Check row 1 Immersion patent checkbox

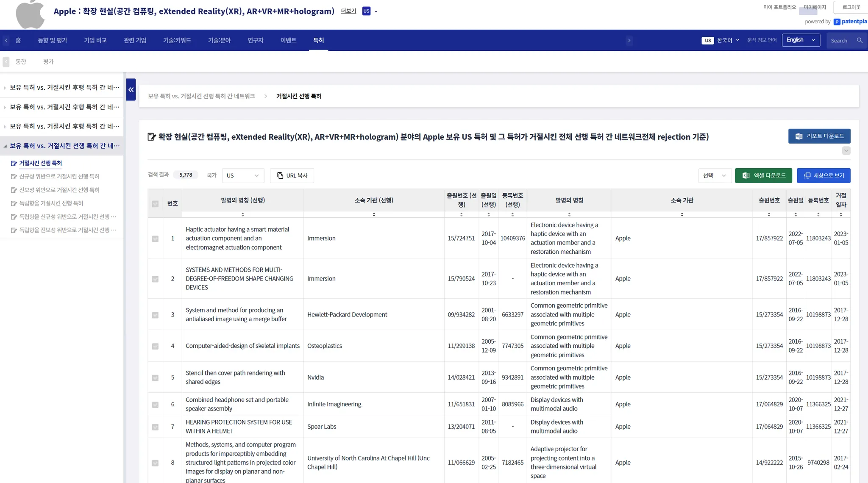[x=155, y=239]
